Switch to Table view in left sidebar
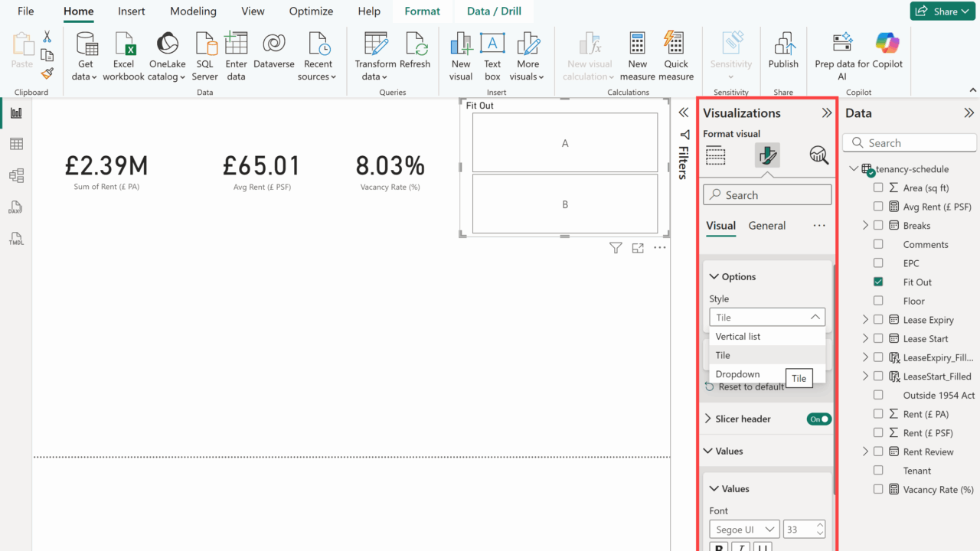 point(16,144)
